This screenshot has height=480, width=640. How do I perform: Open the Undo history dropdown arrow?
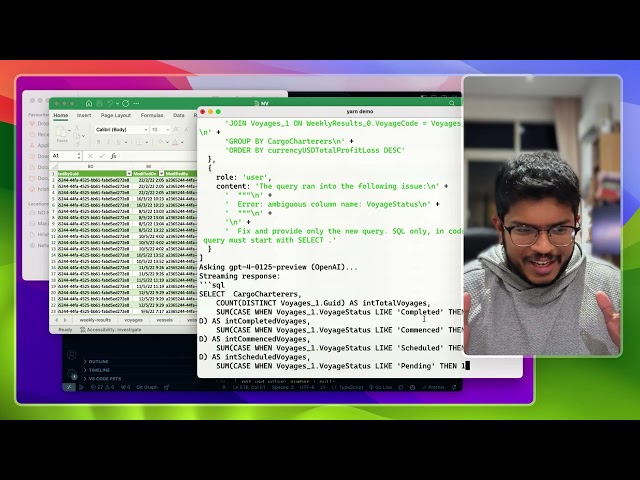click(x=117, y=104)
